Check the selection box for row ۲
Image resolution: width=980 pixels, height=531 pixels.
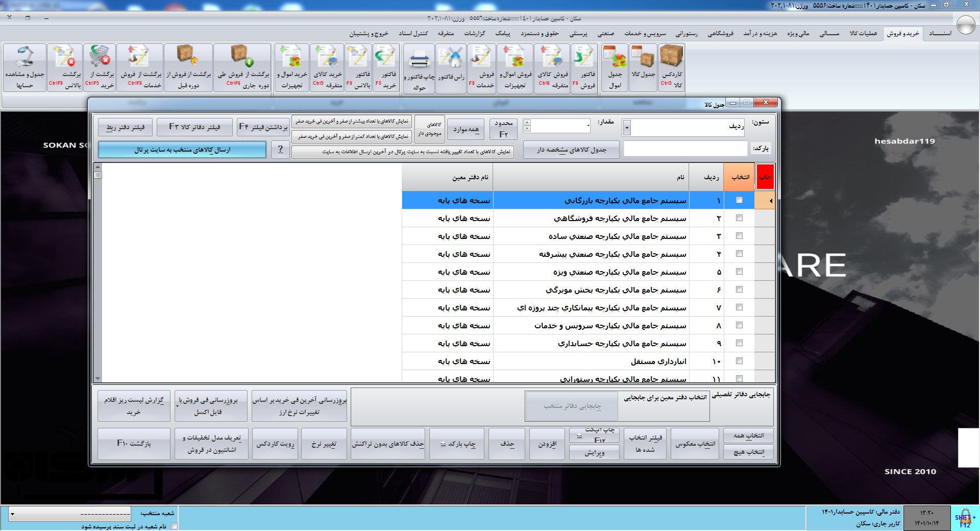(x=739, y=218)
